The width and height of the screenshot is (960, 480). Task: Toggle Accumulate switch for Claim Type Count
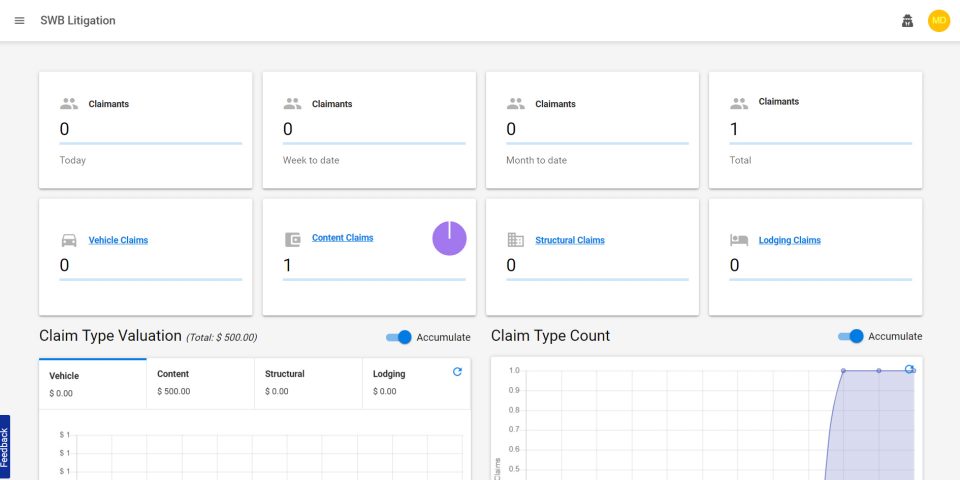tap(850, 336)
